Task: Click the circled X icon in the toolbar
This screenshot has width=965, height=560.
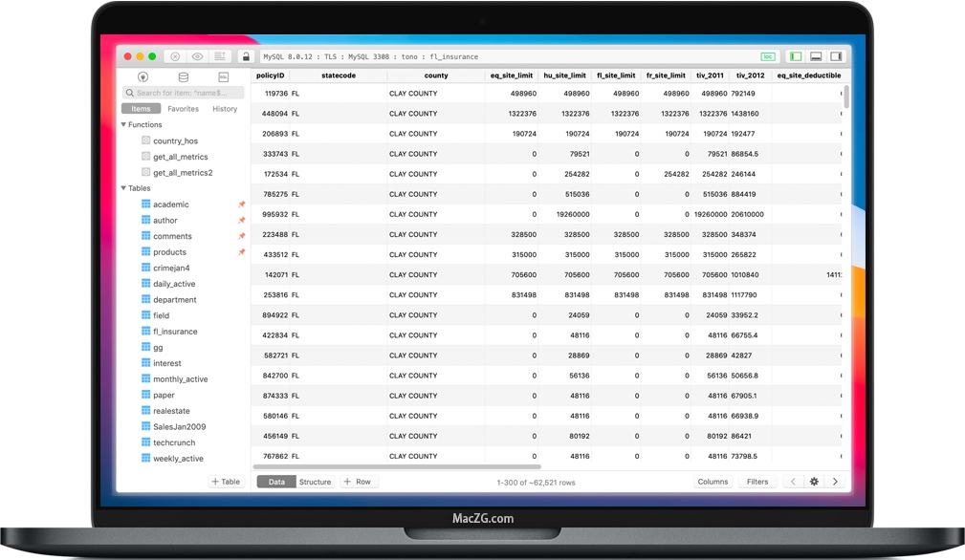Action: (175, 57)
